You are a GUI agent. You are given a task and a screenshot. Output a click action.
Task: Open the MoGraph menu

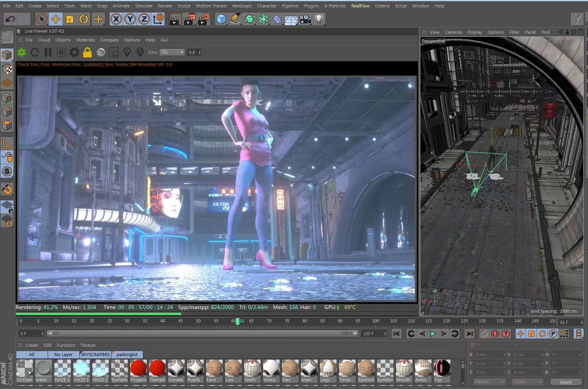click(x=242, y=6)
